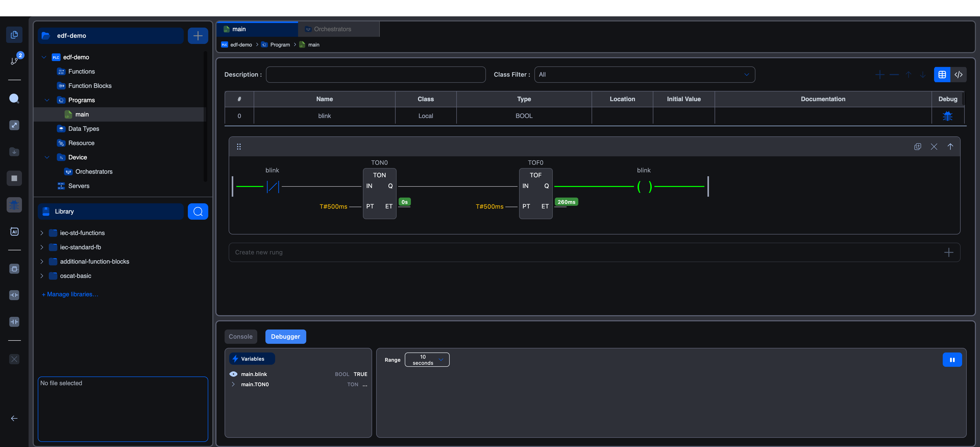980x447 pixels.
Task: Click the TON block in rung
Action: 379,194
